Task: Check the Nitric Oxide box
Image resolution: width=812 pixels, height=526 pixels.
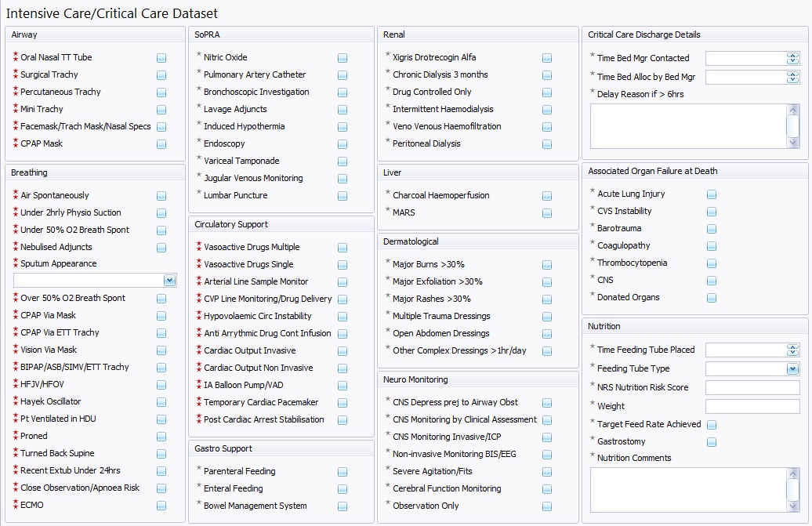Action: pyautogui.click(x=343, y=58)
